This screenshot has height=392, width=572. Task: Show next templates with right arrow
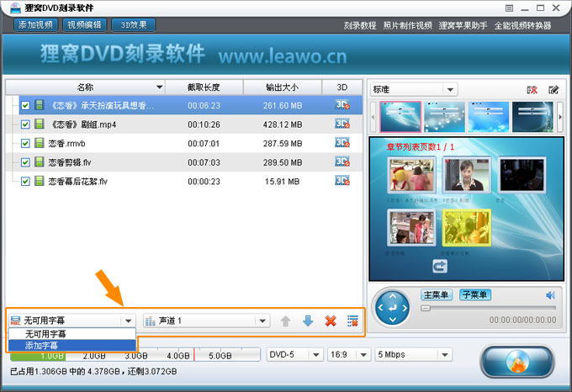560,117
